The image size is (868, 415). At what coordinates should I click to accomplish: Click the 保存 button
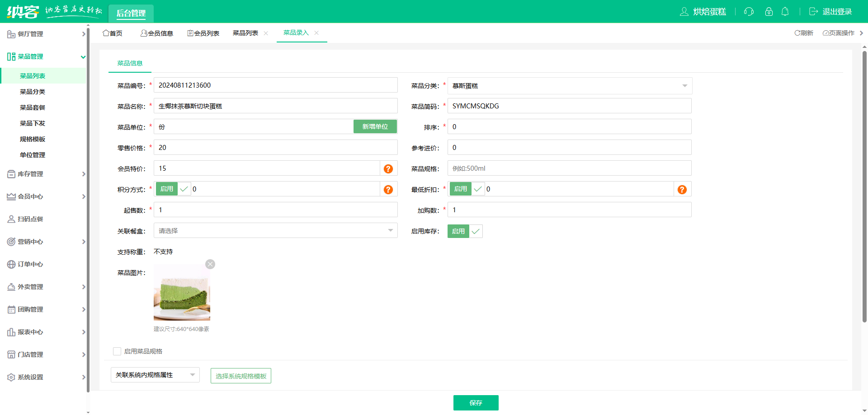(476, 403)
